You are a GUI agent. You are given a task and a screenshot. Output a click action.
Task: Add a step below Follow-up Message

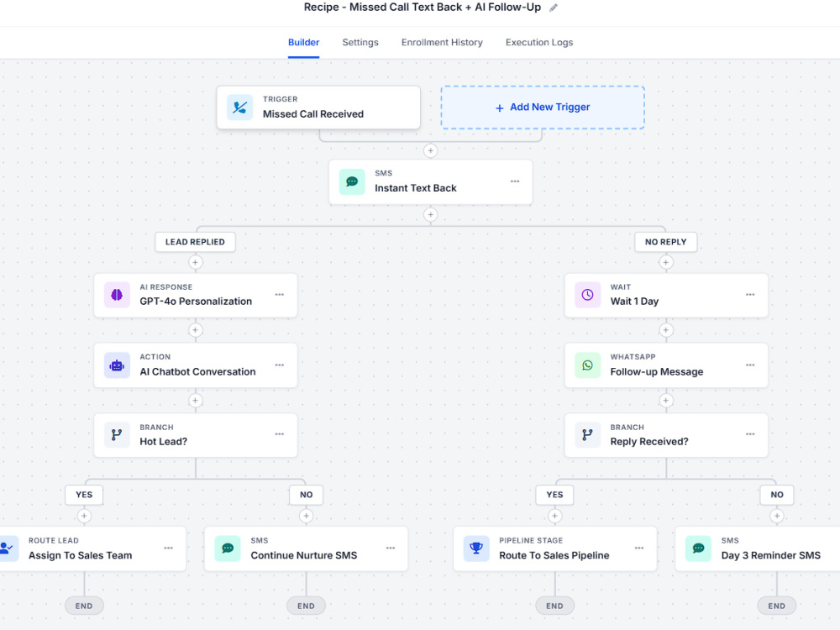[665, 401]
